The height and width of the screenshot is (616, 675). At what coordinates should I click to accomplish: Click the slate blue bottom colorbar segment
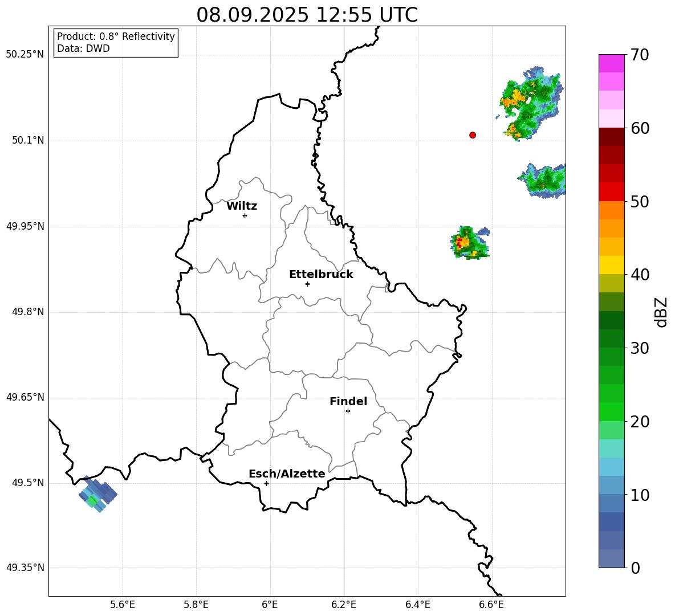point(611,558)
